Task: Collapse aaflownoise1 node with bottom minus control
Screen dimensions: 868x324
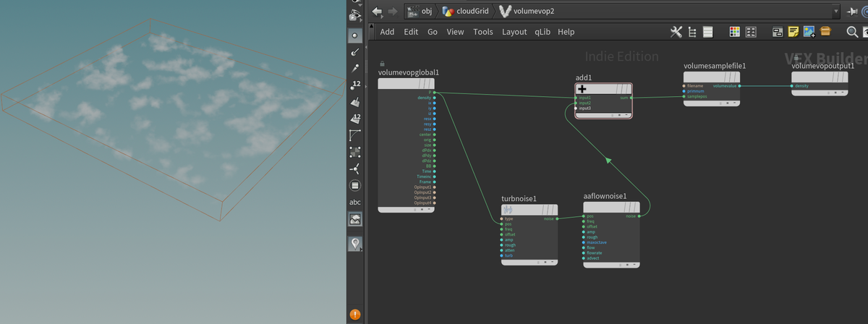Action: coord(634,265)
